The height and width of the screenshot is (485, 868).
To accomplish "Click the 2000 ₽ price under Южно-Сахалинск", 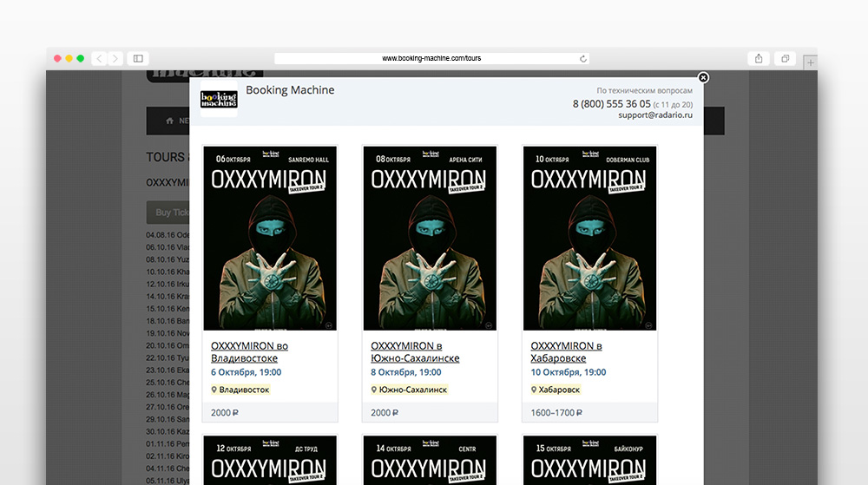I will click(385, 413).
